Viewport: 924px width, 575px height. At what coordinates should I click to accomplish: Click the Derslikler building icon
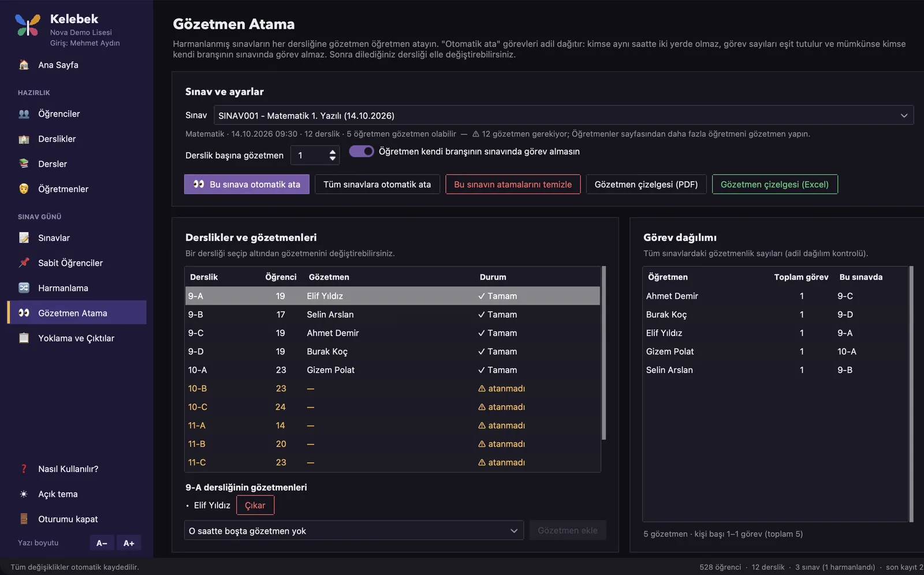coord(24,139)
